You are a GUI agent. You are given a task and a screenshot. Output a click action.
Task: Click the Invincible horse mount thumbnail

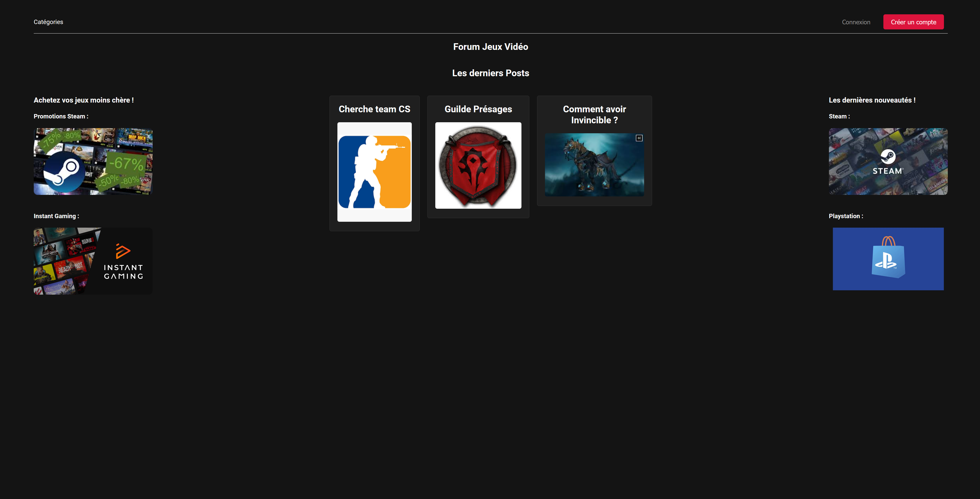(x=590, y=168)
